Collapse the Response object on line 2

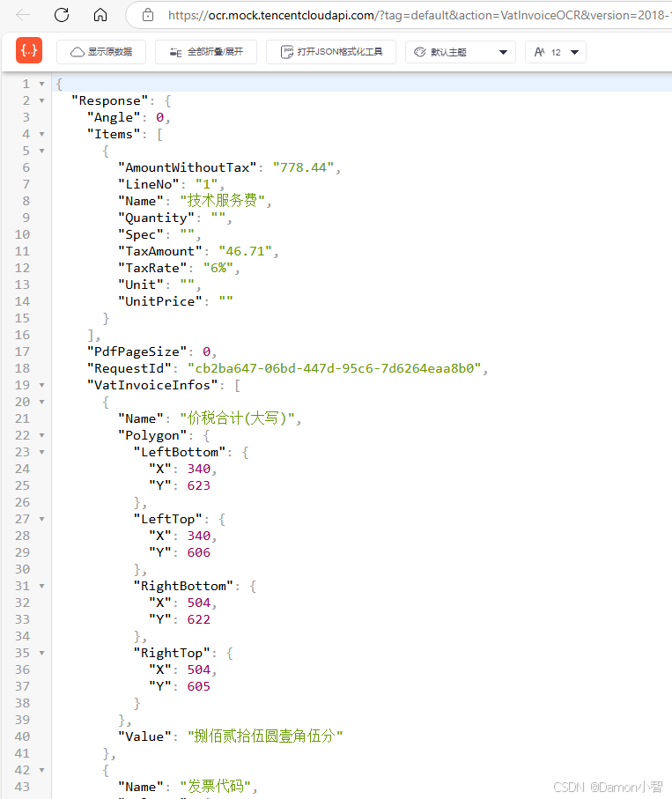(x=41, y=101)
